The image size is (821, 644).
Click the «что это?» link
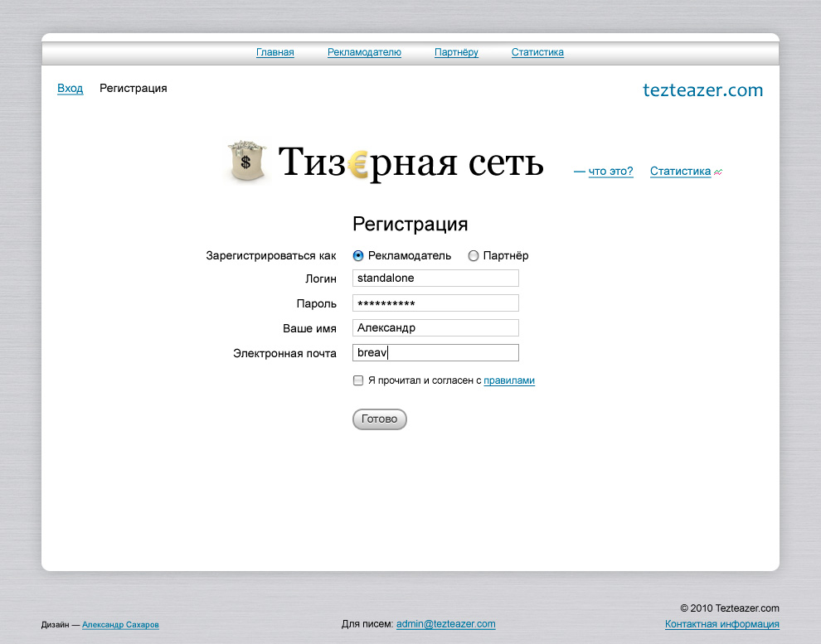(610, 171)
